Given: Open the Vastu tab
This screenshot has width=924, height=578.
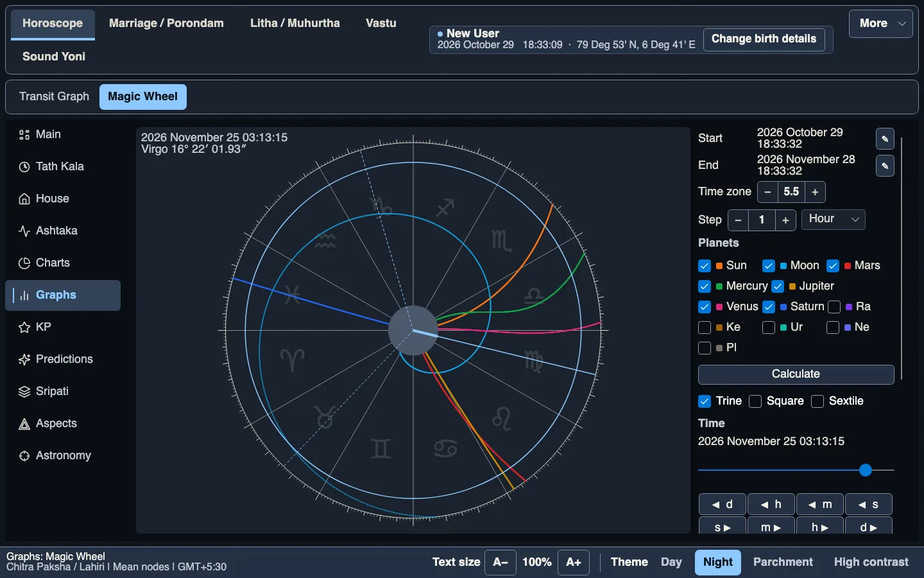Looking at the screenshot, I should tap(381, 24).
